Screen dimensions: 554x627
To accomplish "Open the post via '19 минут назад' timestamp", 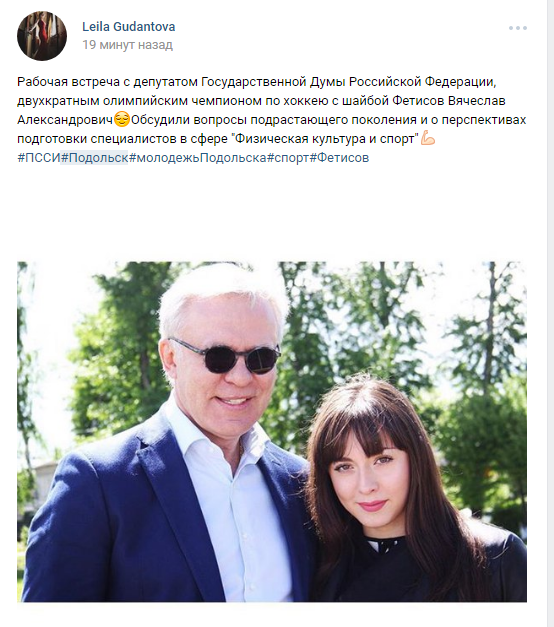I will pyautogui.click(x=127, y=45).
